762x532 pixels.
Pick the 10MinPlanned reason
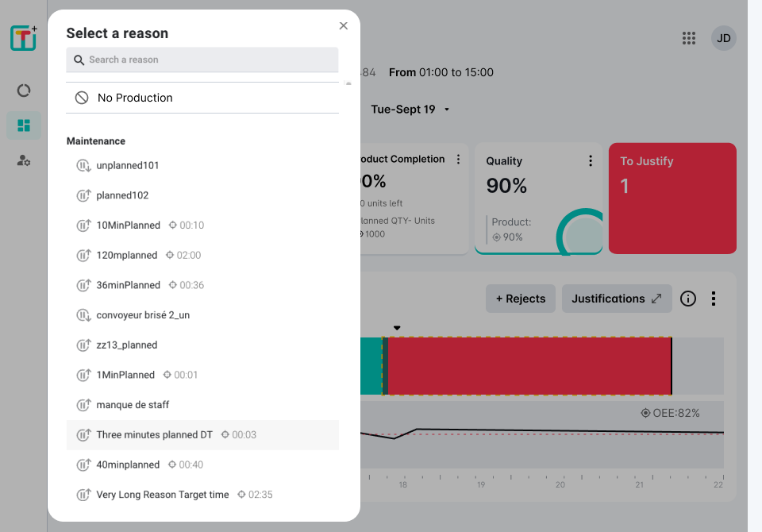click(x=128, y=226)
